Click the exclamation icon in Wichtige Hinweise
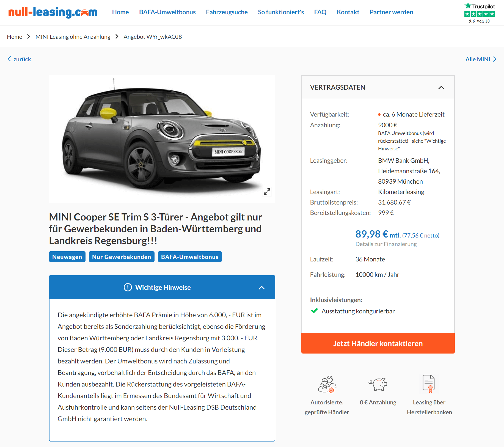 point(128,287)
